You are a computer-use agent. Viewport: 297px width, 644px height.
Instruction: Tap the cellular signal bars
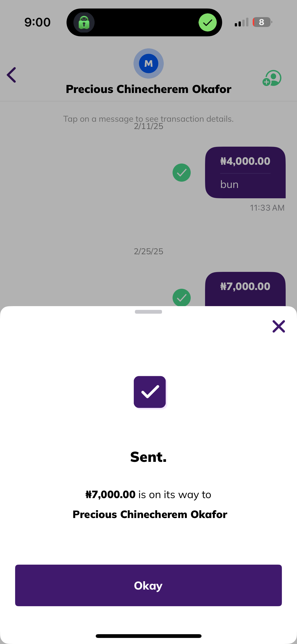click(x=241, y=22)
